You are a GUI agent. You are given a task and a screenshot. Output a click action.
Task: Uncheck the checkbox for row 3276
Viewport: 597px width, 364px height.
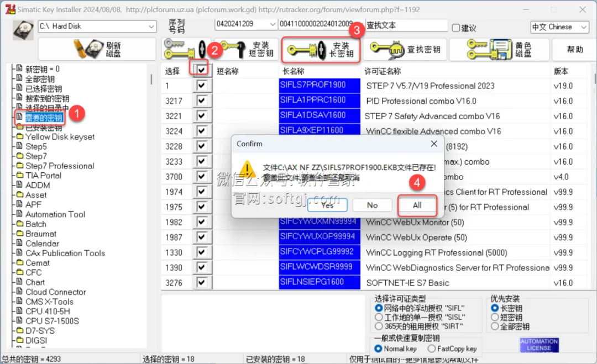[x=201, y=282]
